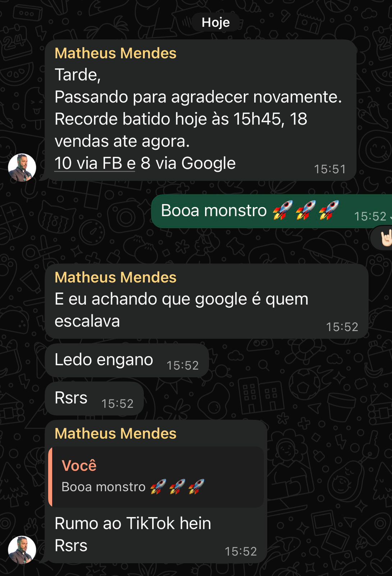Tap the 'Rumo ao TikTok hein' message text
Screen dimensions: 392x576
click(133, 523)
